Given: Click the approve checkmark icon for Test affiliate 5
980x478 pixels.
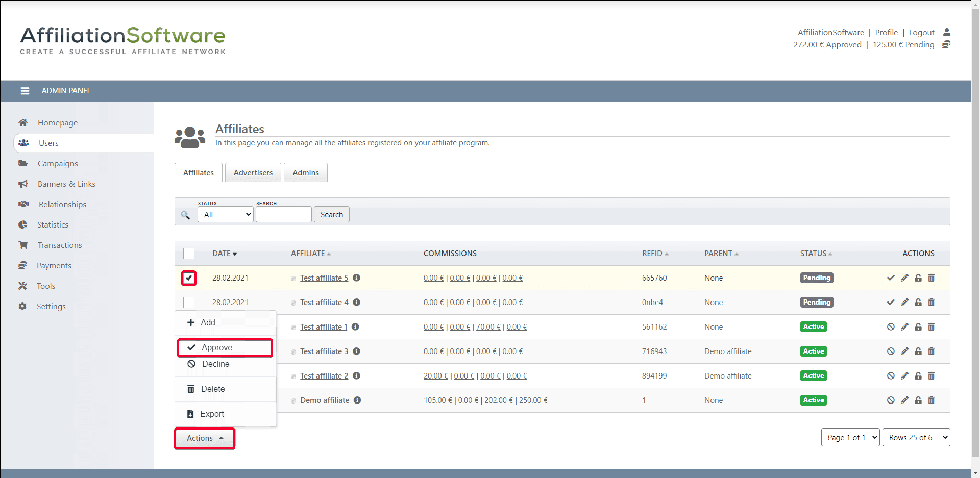Looking at the screenshot, I should [x=891, y=278].
